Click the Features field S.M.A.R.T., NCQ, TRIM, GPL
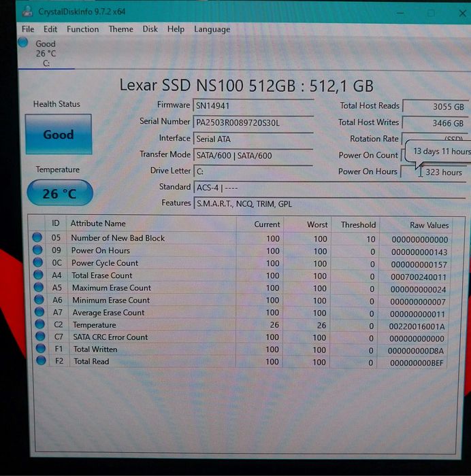 coord(329,204)
